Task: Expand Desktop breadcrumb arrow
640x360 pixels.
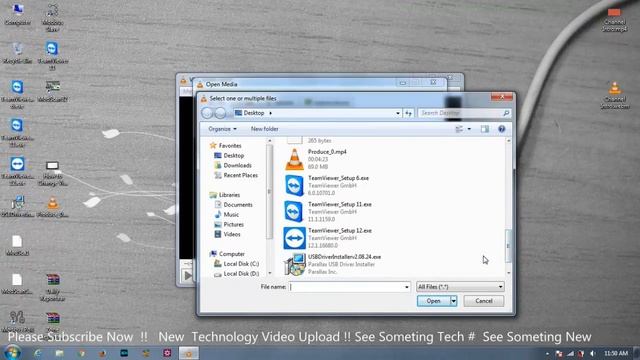Action: [x=271, y=113]
